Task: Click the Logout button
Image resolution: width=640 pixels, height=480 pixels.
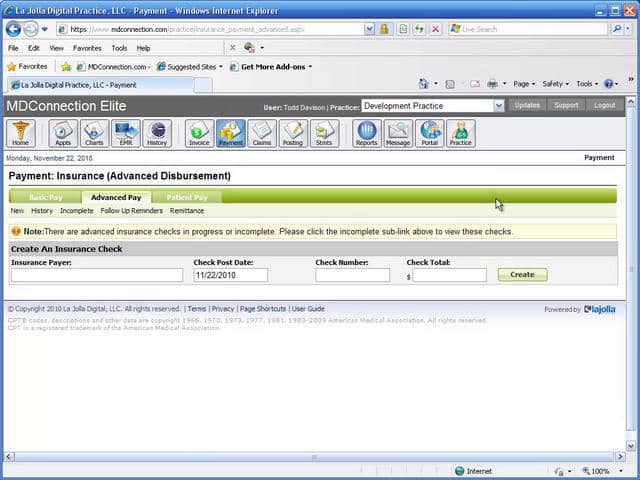Action: [604, 105]
